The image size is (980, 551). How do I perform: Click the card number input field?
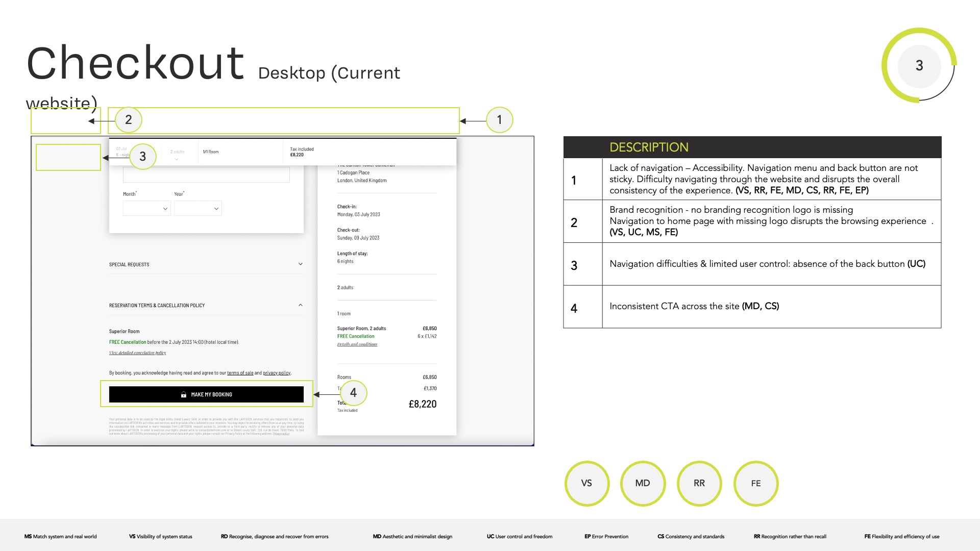[x=206, y=174]
